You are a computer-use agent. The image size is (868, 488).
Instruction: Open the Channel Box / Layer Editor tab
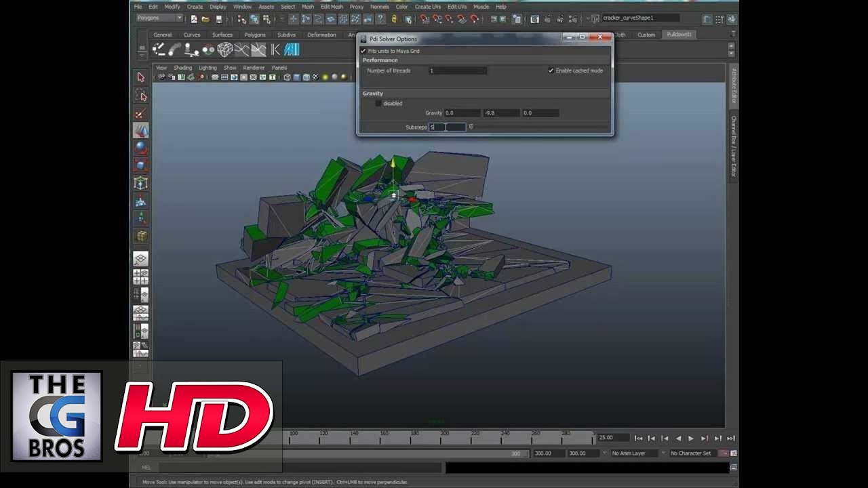tap(734, 146)
